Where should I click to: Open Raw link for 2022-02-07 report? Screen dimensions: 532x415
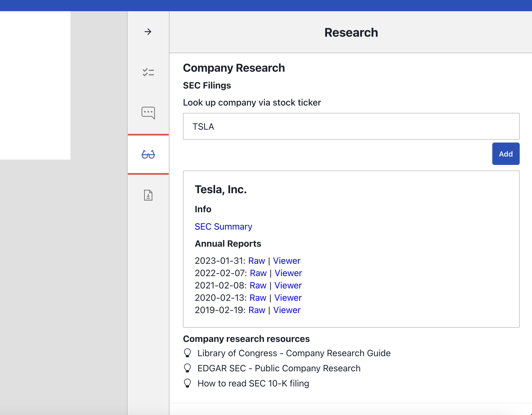(x=258, y=273)
